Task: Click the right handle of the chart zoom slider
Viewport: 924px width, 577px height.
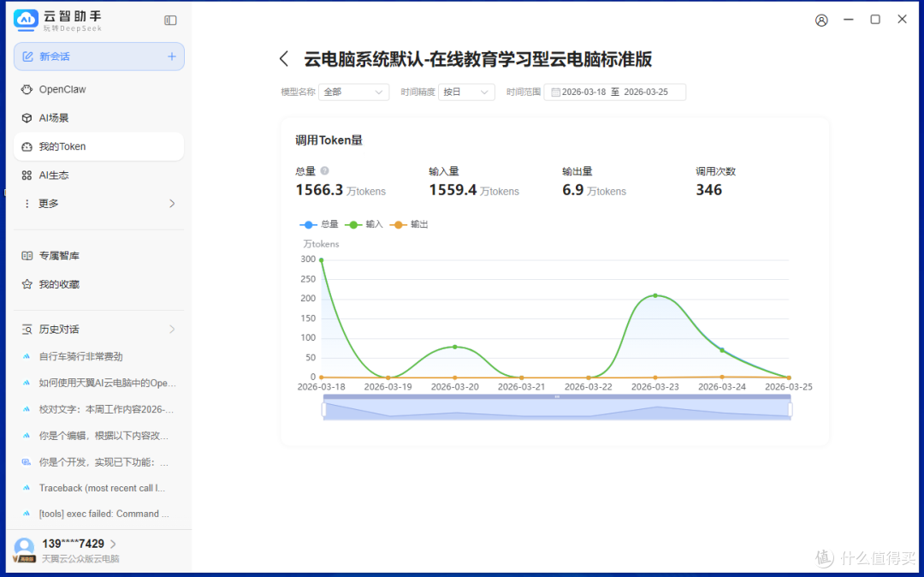Action: [x=791, y=409]
